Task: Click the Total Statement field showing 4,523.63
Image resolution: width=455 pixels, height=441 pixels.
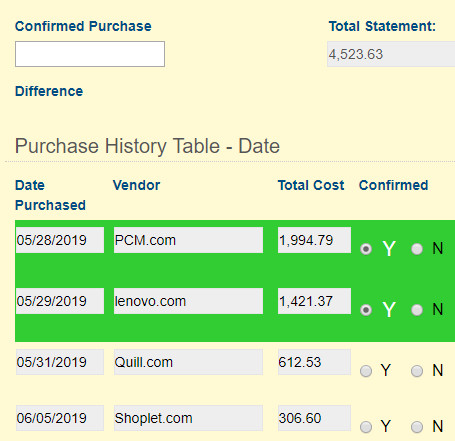Action: pos(391,54)
